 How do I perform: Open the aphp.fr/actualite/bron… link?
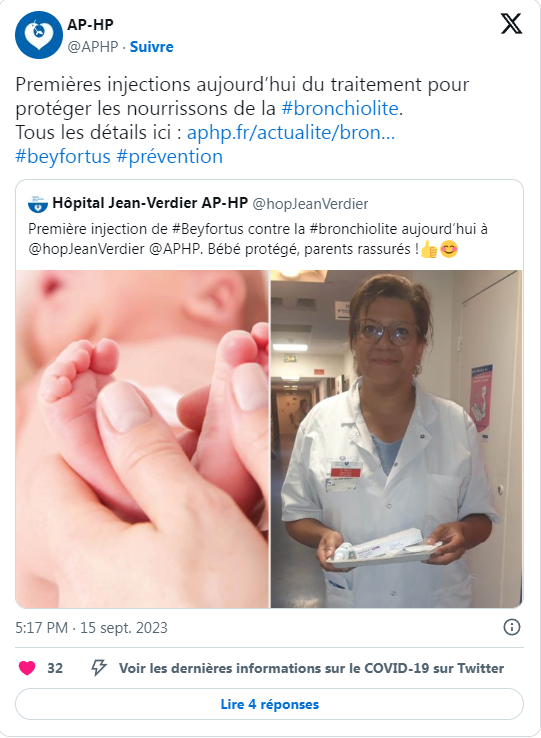coord(291,132)
